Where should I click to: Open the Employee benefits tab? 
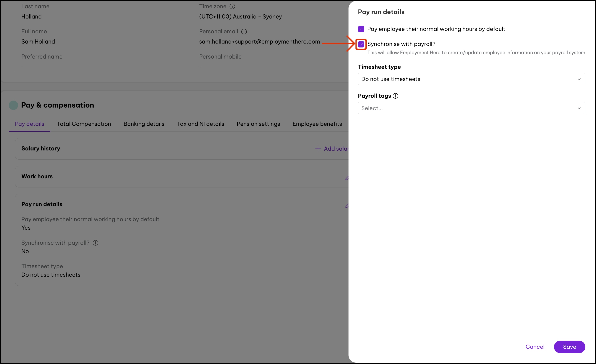click(317, 124)
